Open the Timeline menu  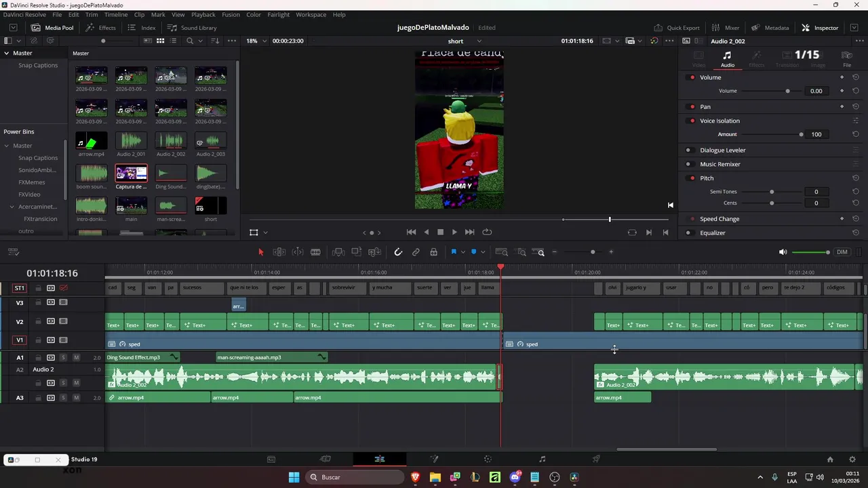pos(116,14)
